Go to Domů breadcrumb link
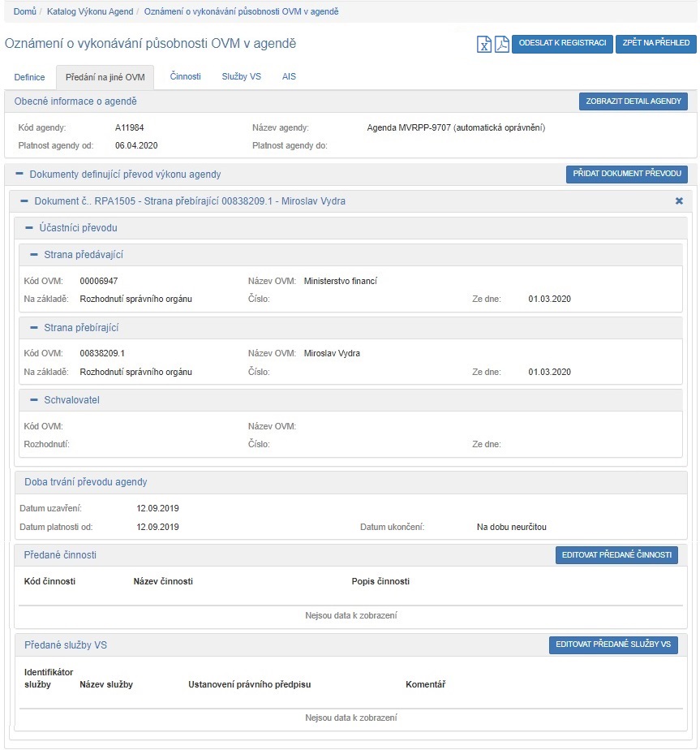This screenshot has width=700, height=750. pos(24,12)
